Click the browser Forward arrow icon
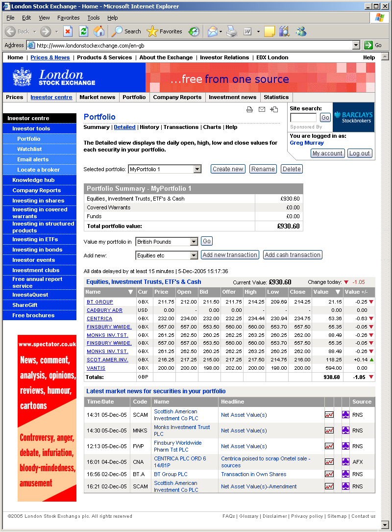392x532 pixels. [x=46, y=31]
